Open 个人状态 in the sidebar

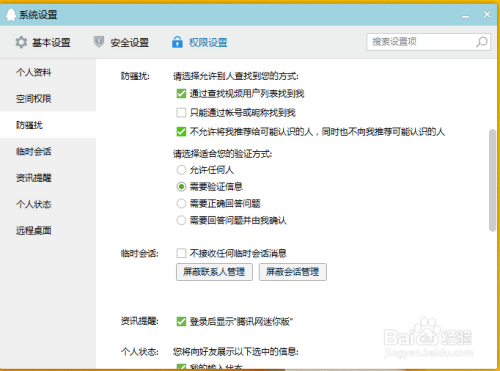pos(33,204)
